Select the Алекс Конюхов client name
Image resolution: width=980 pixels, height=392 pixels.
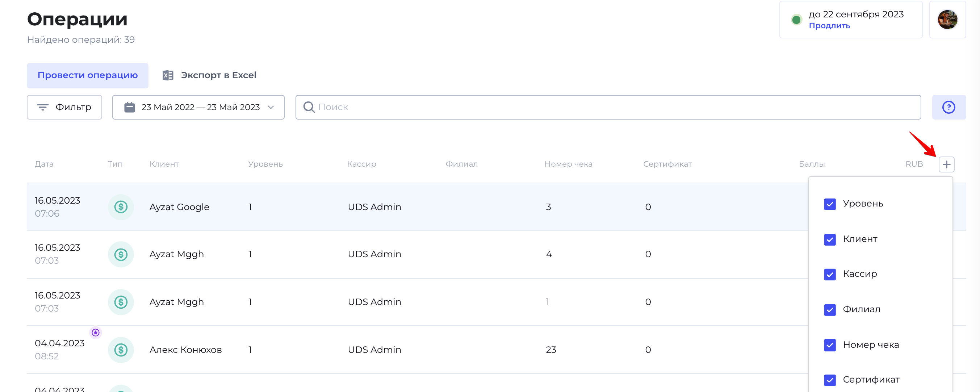[x=185, y=350]
